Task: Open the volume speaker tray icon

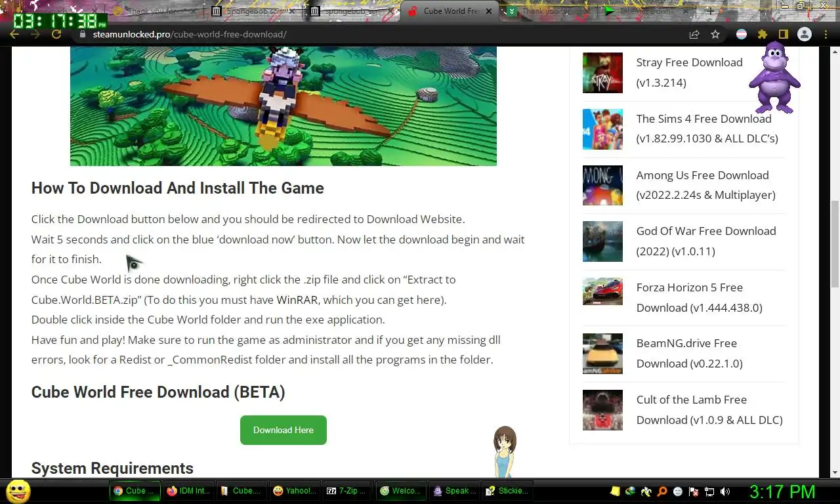Action: click(725, 491)
